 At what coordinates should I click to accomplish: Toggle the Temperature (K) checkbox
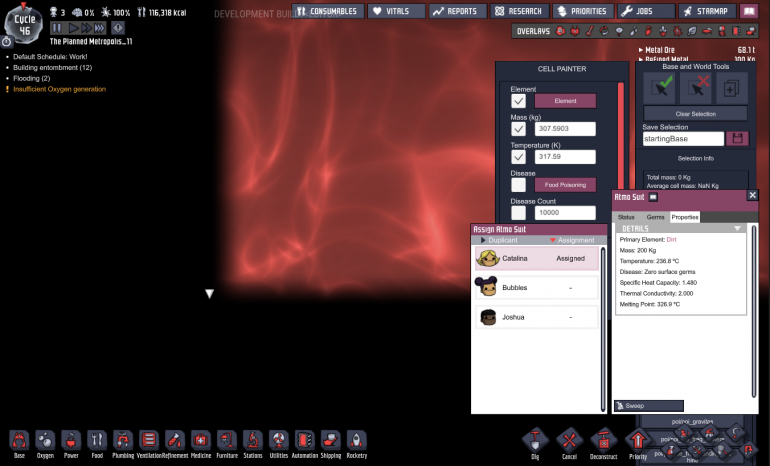(x=518, y=157)
